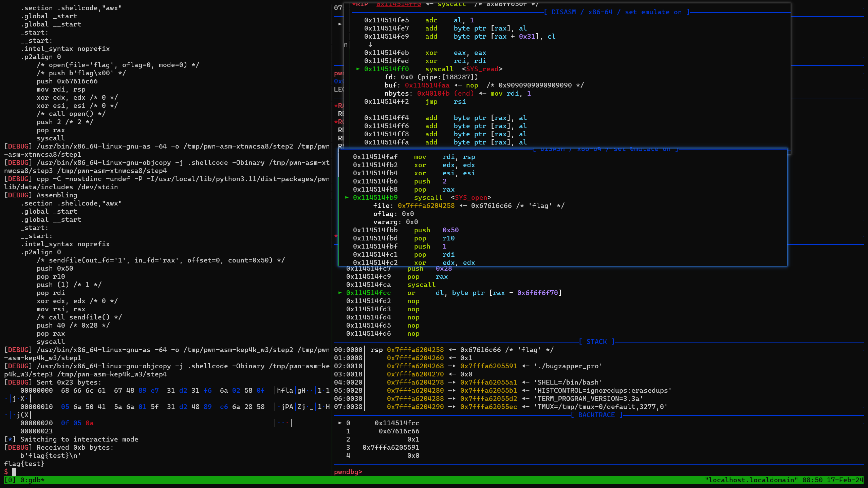Click stack value 'TERM_PROGRAM_VERSION=3.3a'
Screen dimensions: 868x488
click(589, 398)
